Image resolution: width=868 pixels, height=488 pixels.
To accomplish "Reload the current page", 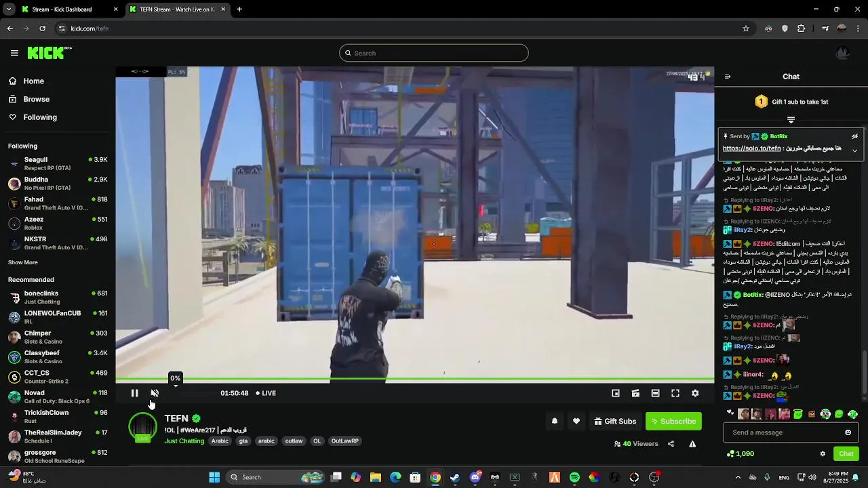I will tap(42, 28).
